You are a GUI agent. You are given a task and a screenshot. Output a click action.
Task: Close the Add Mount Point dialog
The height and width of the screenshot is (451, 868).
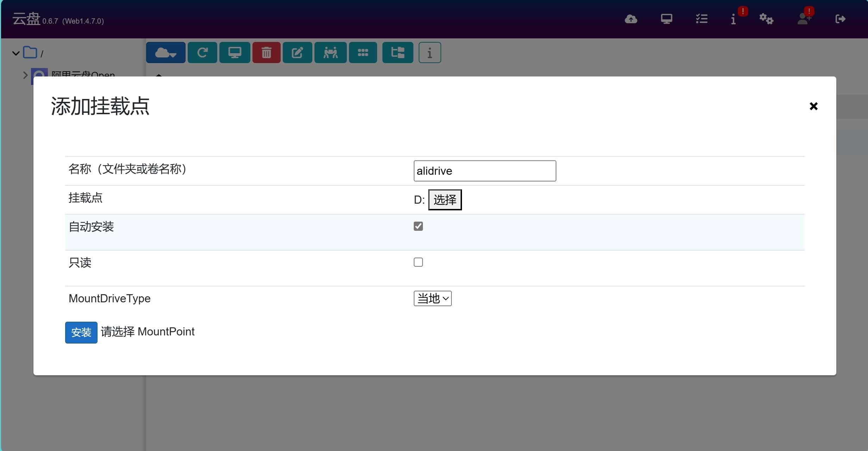(813, 106)
